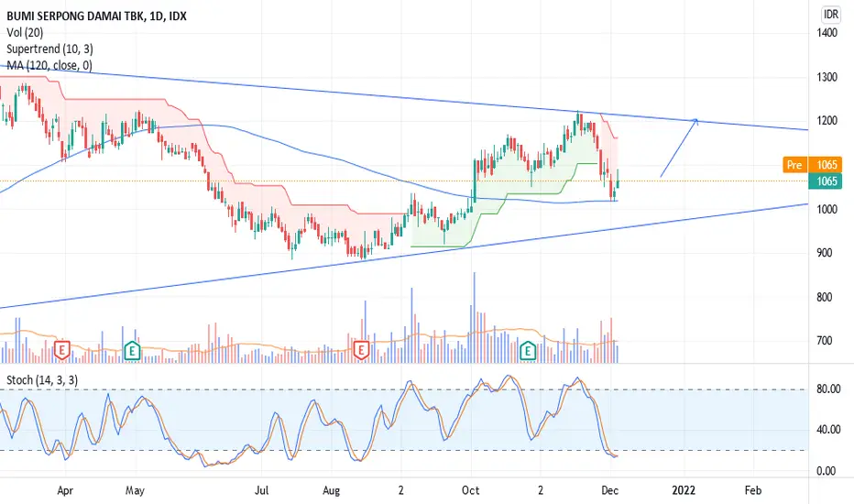854x504 pixels.
Task: Click the Aug label on time axis
Action: pos(331,490)
